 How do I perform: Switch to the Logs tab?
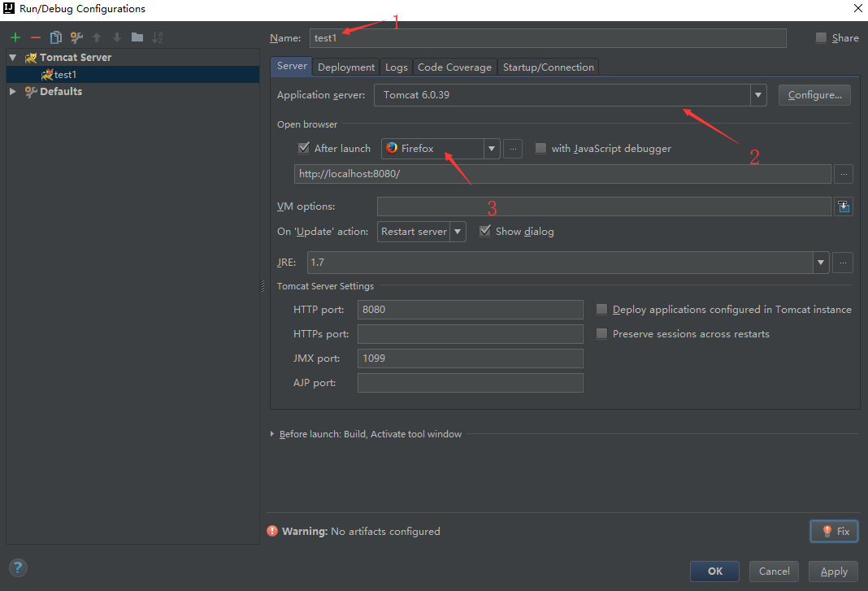397,67
